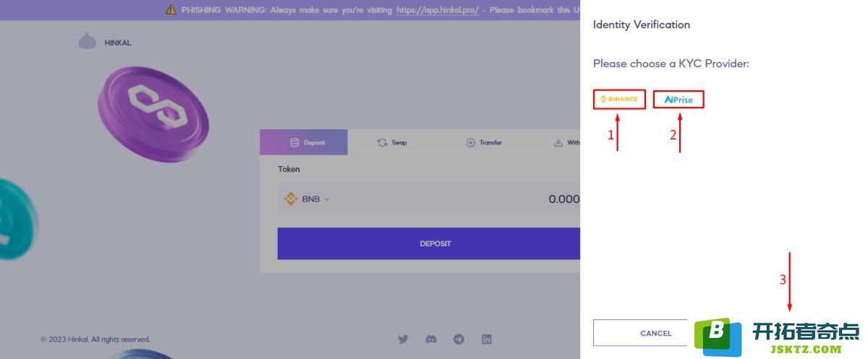The image size is (868, 359).
Task: Open the Telegram footer icon
Action: [459, 339]
